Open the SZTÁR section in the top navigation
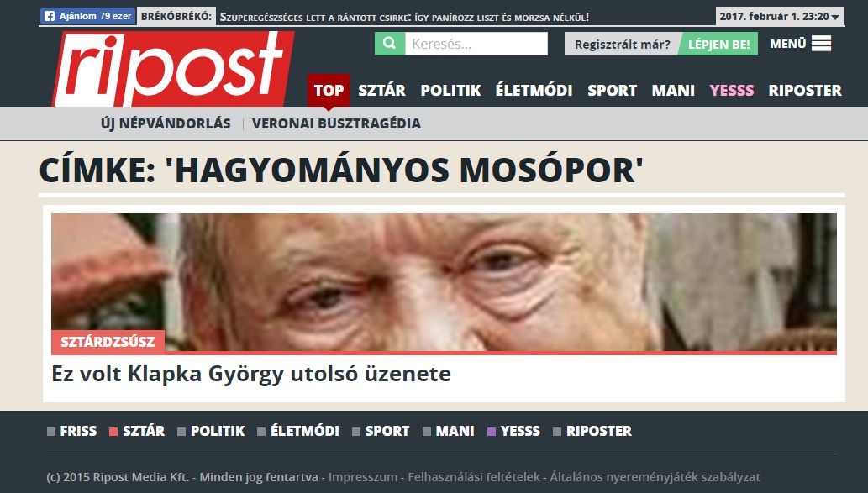The image size is (868, 493). [381, 90]
